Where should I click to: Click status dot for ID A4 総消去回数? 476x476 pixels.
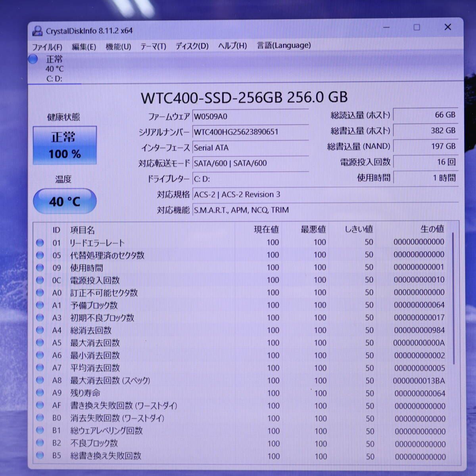(40, 330)
